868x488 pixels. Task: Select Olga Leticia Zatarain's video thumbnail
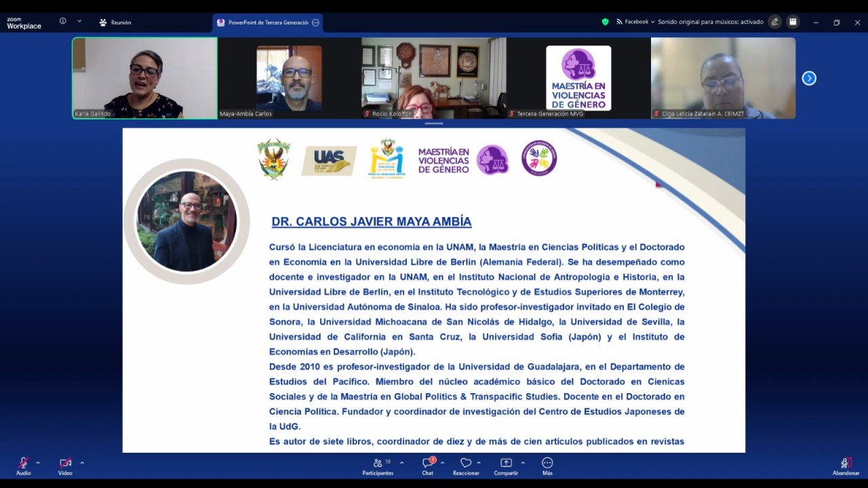(723, 78)
